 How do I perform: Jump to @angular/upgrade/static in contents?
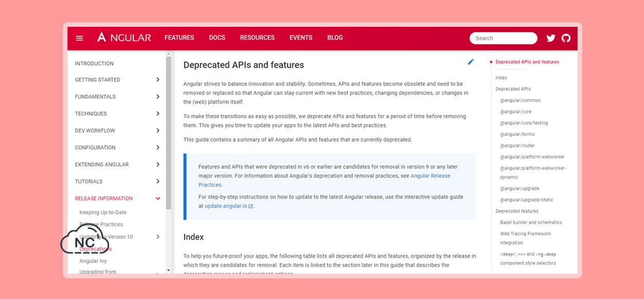click(x=527, y=200)
